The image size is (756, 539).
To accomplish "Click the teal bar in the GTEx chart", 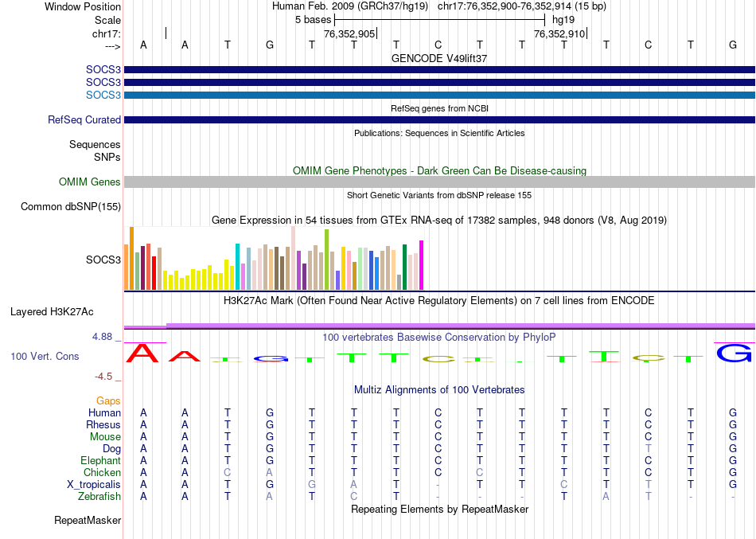I will pyautogui.click(x=237, y=267).
